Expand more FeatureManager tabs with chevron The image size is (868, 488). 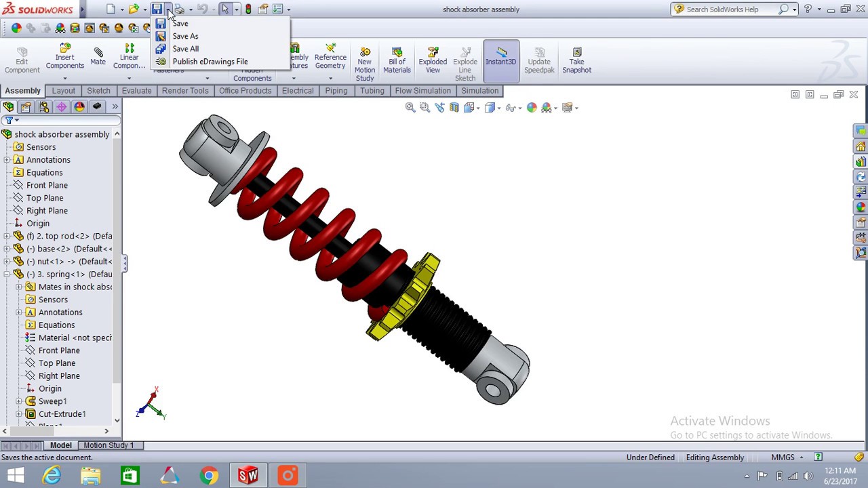click(115, 106)
